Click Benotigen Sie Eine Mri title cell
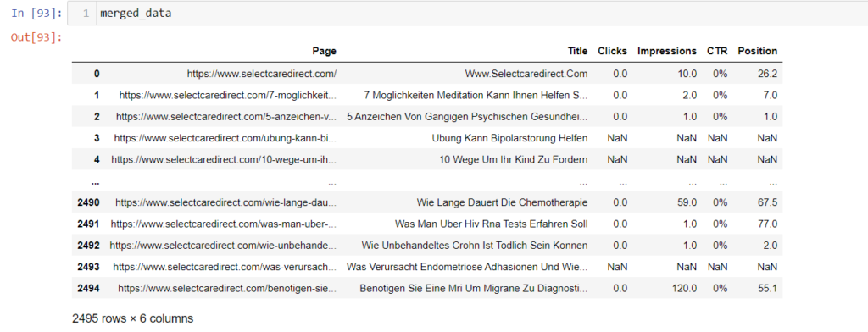The width and height of the screenshot is (868, 332). click(474, 288)
